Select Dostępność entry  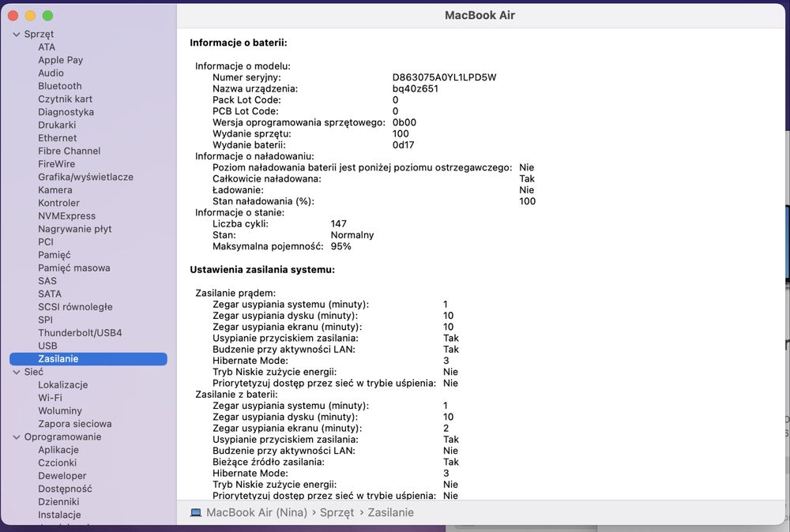click(66, 489)
